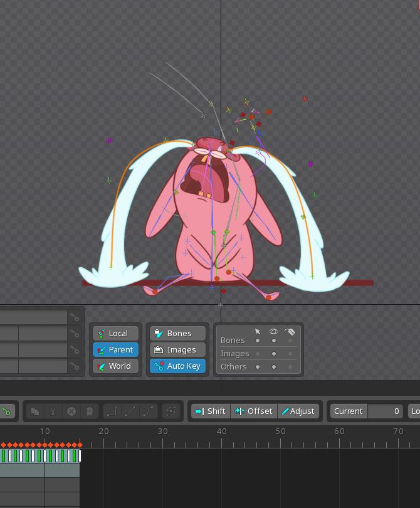Jump timeline to frame 10

pyautogui.click(x=45, y=431)
